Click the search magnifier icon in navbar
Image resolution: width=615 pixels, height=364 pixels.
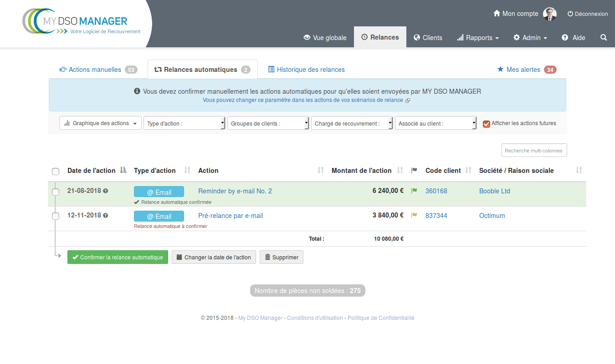604,38
